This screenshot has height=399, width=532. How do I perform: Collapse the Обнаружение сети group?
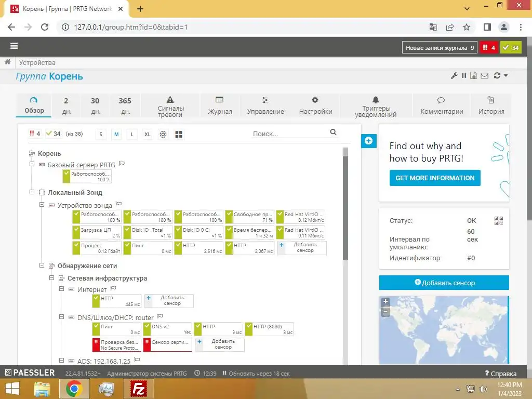coord(42,265)
